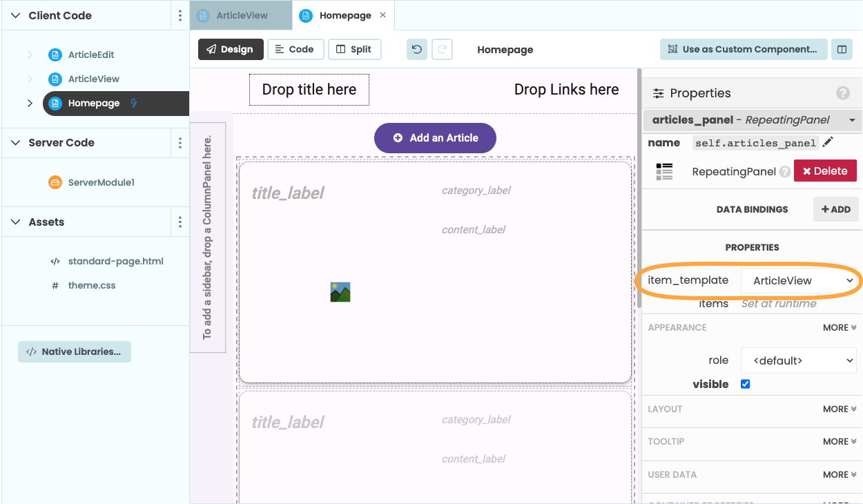Click the ServerModule1 module icon
Image resolution: width=863 pixels, height=504 pixels.
click(54, 182)
